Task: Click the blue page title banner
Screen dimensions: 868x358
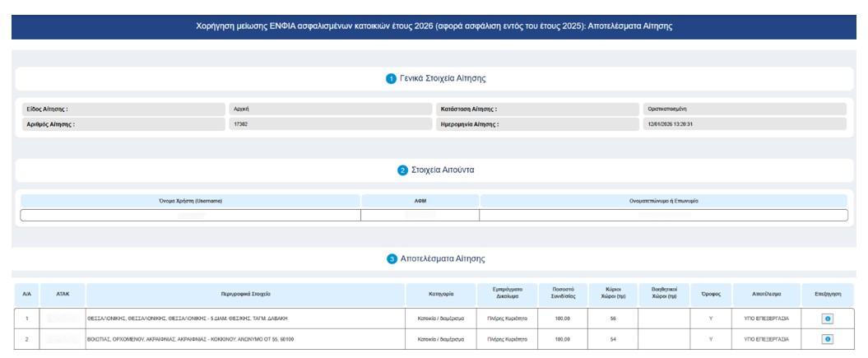Action: click(x=434, y=26)
